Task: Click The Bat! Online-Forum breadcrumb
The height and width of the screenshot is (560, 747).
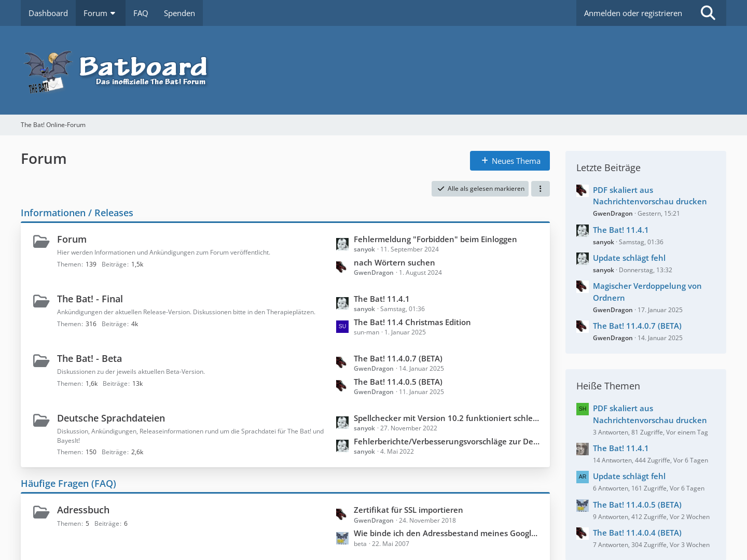Action: click(53, 125)
